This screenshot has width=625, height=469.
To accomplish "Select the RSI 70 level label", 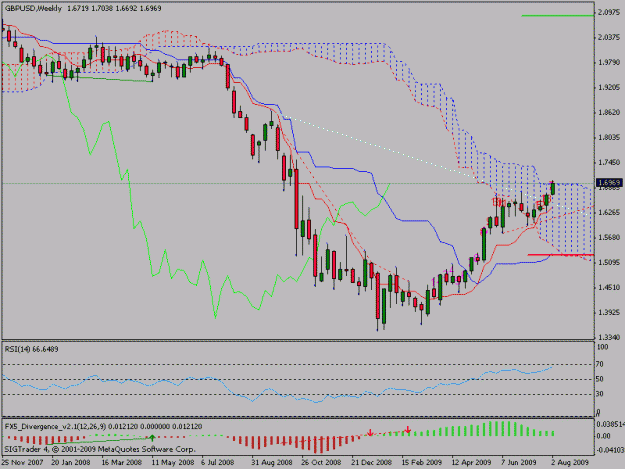I will (x=599, y=364).
